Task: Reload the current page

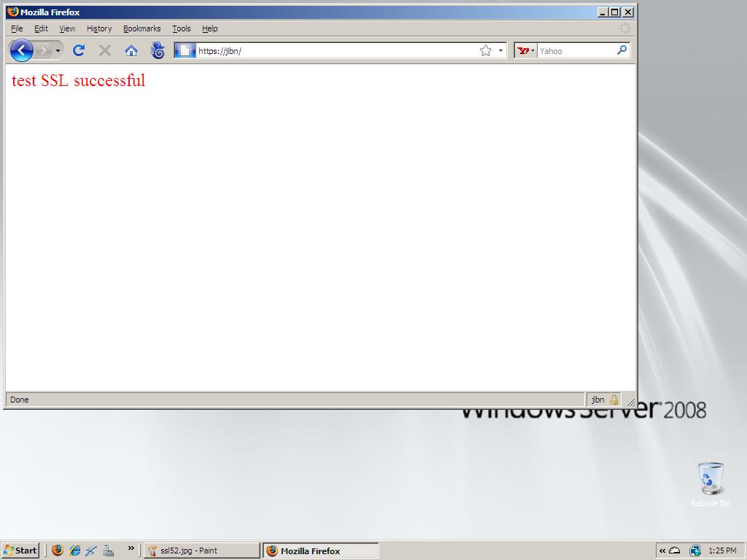Action: 79,50
